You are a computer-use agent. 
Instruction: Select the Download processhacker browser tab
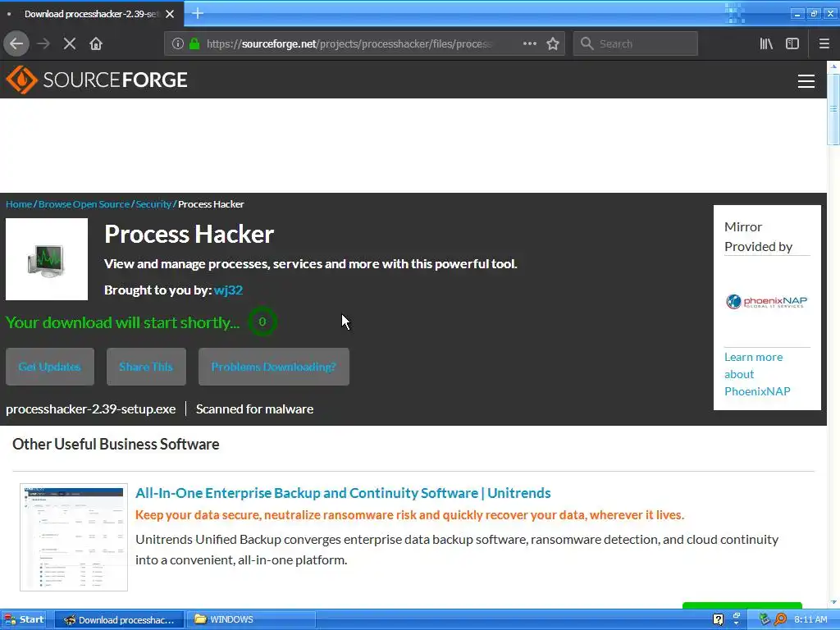[92, 14]
